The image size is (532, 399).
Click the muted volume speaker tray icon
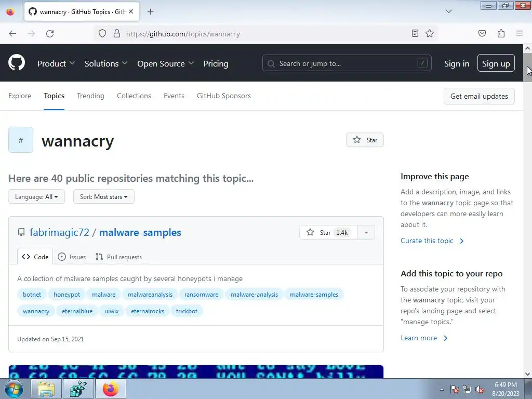tap(480, 389)
